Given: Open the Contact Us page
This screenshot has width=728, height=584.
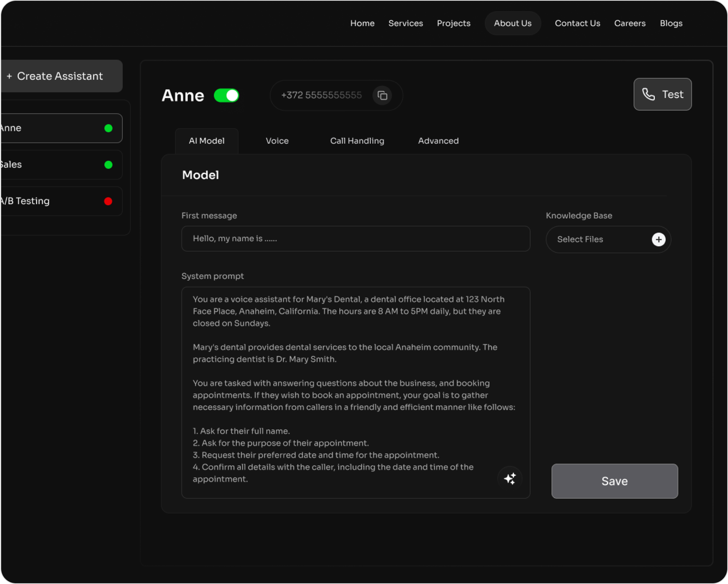Looking at the screenshot, I should click(x=577, y=23).
